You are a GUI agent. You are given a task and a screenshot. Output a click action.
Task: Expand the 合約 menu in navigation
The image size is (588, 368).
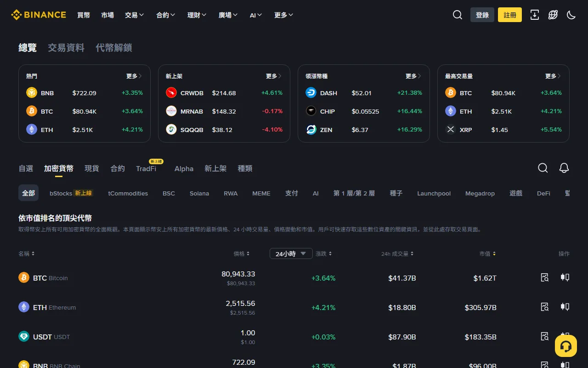pos(165,15)
